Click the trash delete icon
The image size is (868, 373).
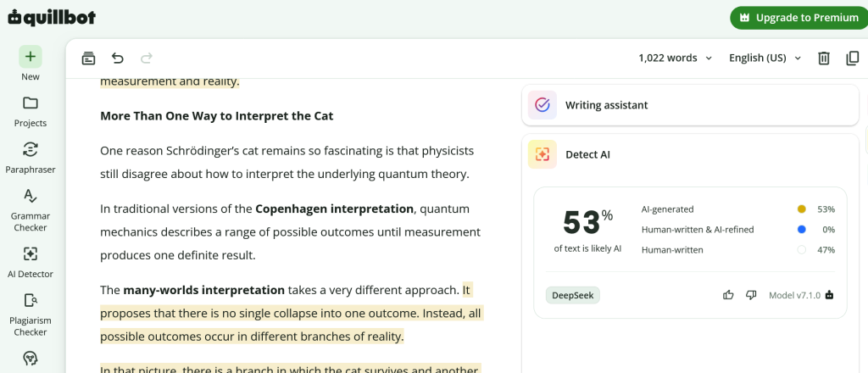pos(824,58)
